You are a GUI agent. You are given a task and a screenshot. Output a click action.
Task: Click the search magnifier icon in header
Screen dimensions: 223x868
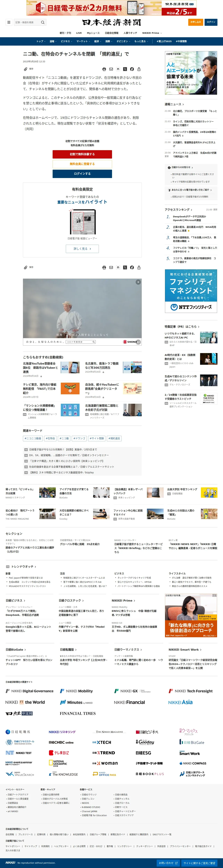coord(43,22)
